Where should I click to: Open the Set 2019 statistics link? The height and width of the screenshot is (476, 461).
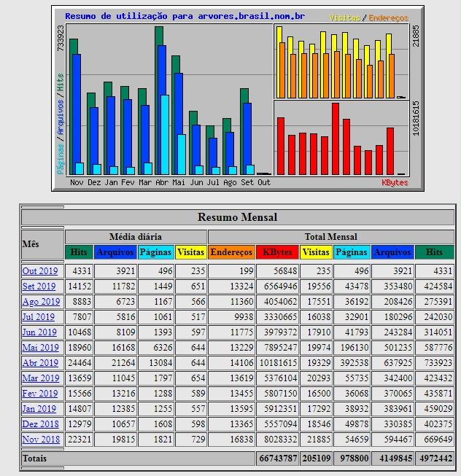coord(39,286)
